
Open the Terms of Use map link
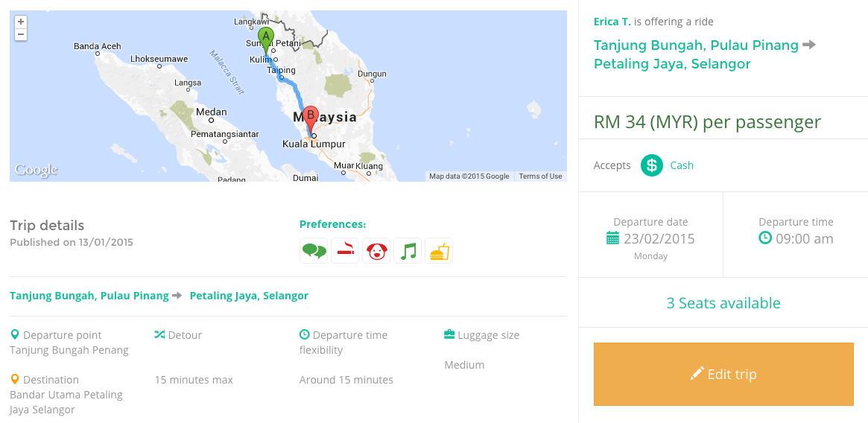540,176
